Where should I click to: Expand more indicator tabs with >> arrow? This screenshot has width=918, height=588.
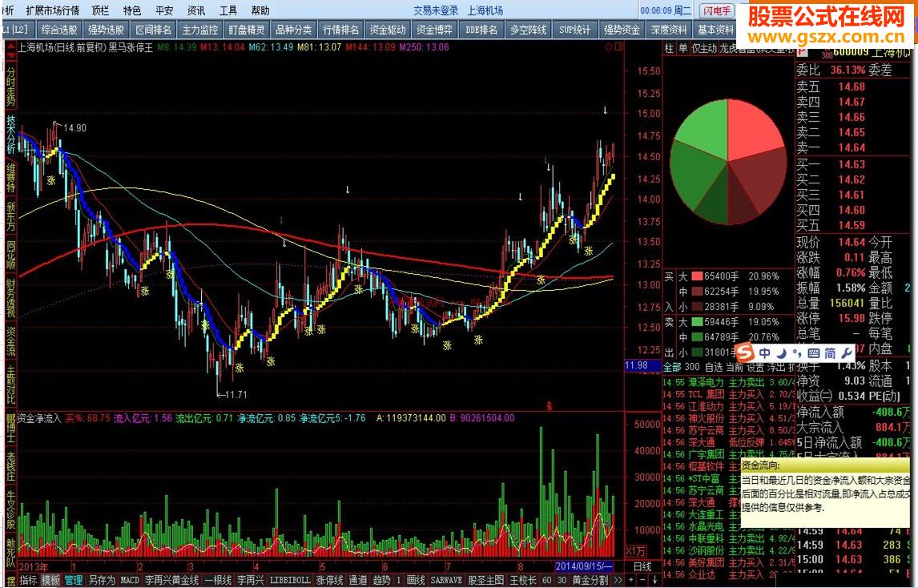coord(618,580)
